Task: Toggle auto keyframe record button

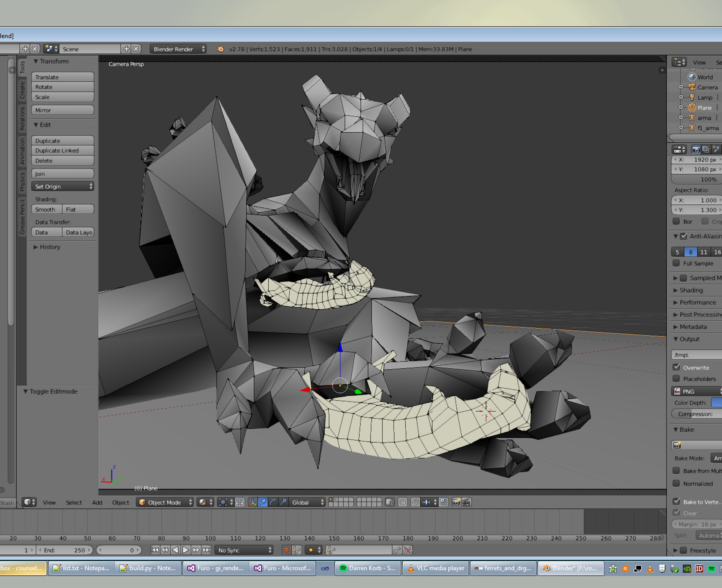Action: click(286, 550)
